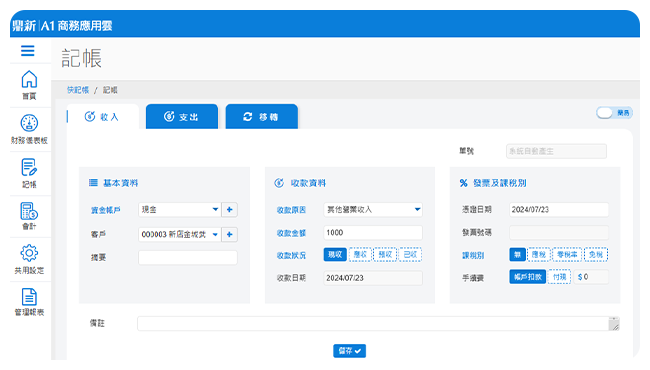Add new 資金帳戶 with plus button

[229, 210]
